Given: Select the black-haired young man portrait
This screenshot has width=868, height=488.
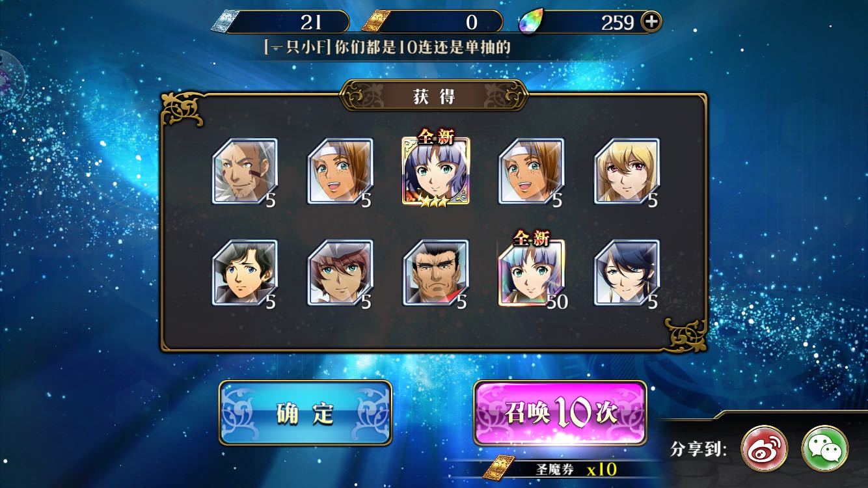Looking at the screenshot, I should [x=245, y=273].
